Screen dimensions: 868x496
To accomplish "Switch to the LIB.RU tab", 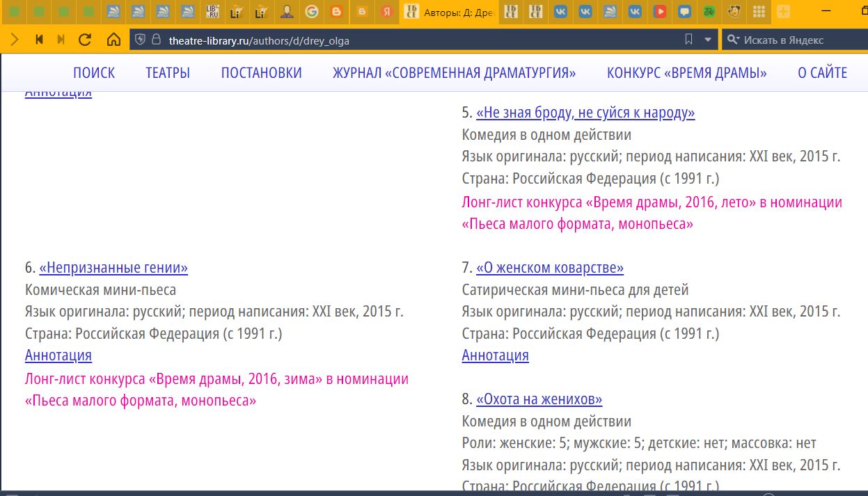I will [x=213, y=11].
